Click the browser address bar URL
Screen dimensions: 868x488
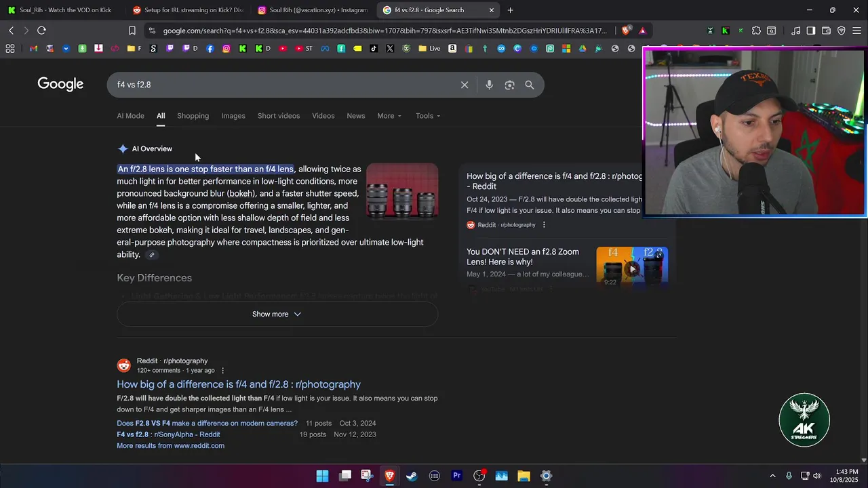[385, 30]
